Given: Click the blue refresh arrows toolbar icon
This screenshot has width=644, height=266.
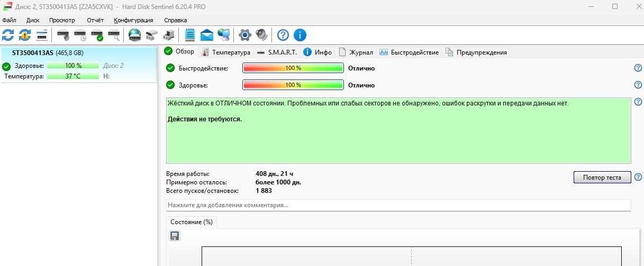Looking at the screenshot, I should [8, 35].
